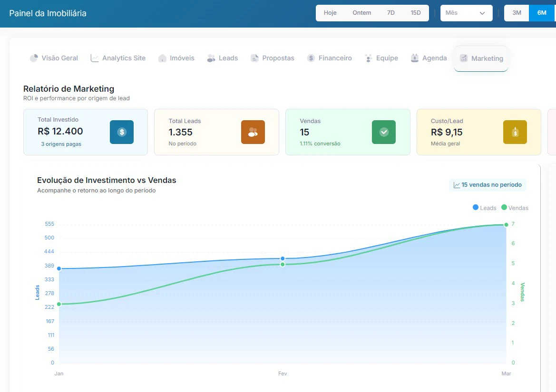This screenshot has height=392, width=556.
Task: Click the dollar icon on Total Investido card
Action: tap(122, 133)
